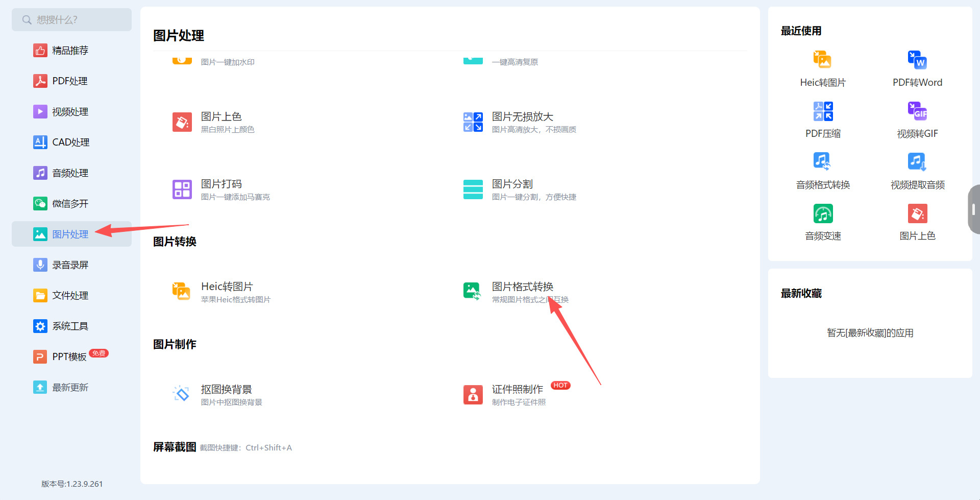
Task: Click 录音录屏 microphone icon
Action: click(40, 265)
